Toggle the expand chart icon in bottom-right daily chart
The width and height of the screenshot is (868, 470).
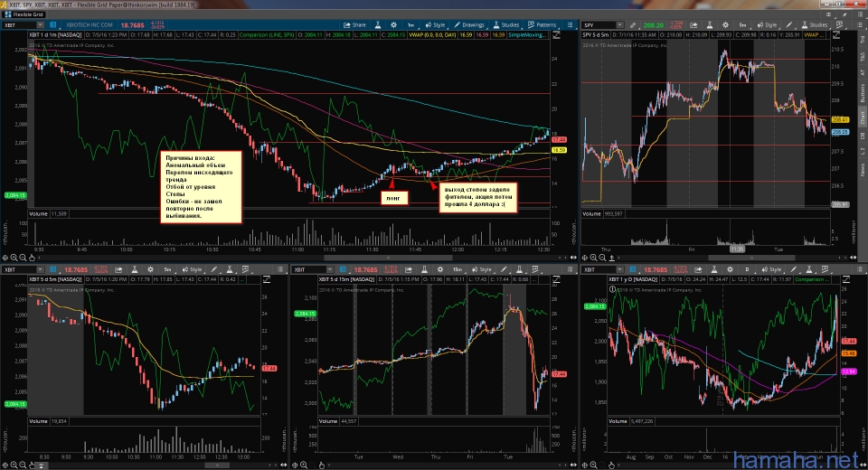[844, 279]
